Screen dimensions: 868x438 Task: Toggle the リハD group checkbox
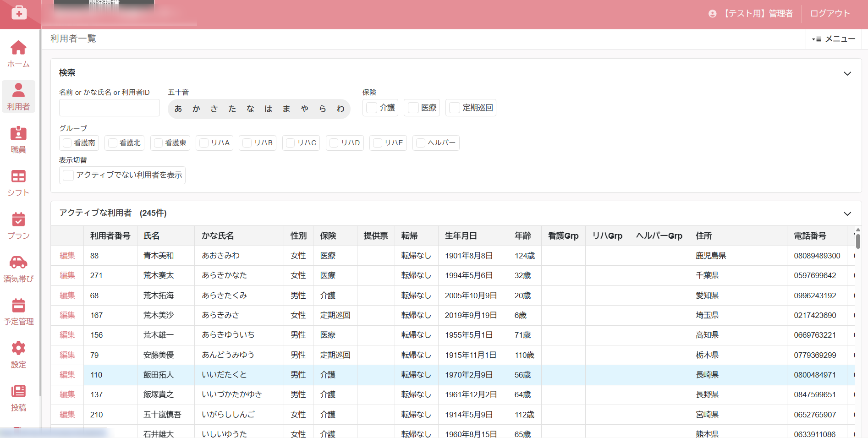(x=334, y=143)
